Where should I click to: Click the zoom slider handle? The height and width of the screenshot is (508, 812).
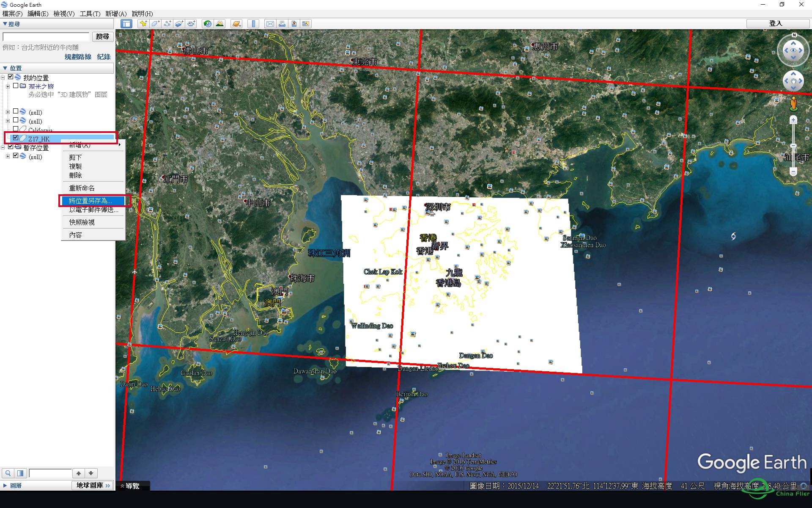pos(793,146)
